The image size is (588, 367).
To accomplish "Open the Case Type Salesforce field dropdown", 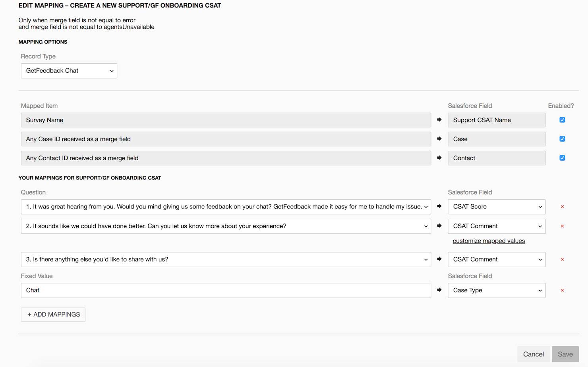I will 497,291.
